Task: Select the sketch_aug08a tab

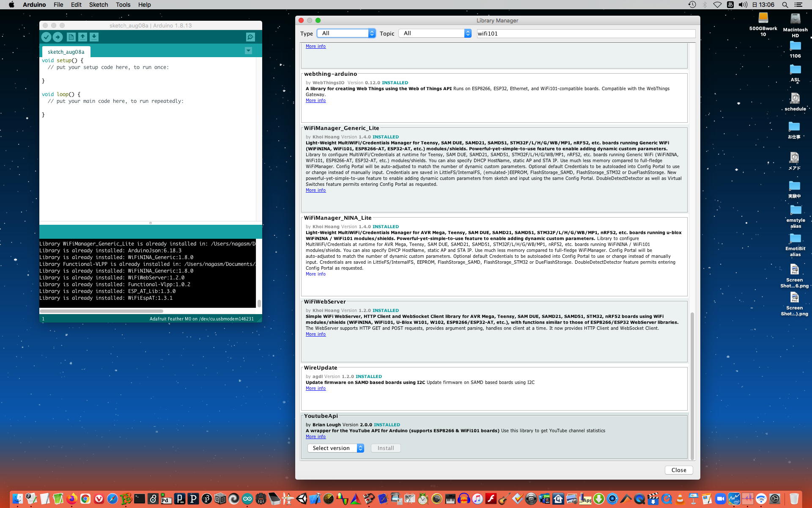Action: tap(66, 52)
